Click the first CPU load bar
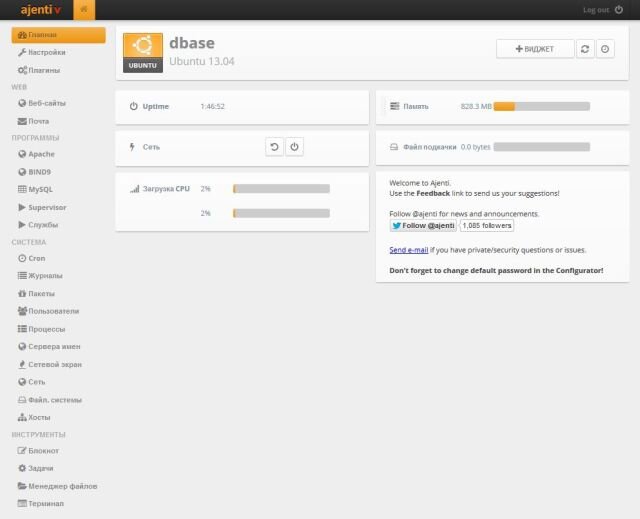 (x=281, y=189)
